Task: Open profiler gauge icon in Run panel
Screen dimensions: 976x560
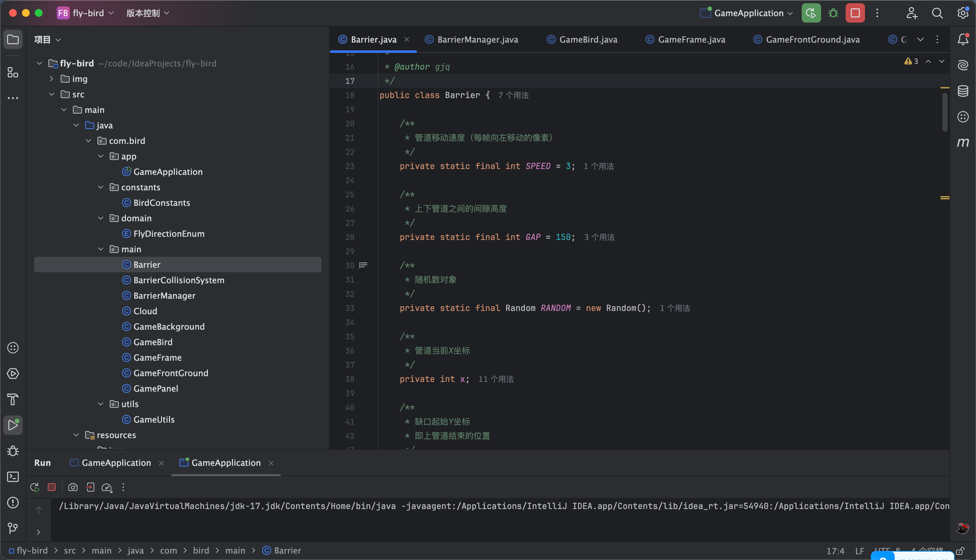Action: 107,487
